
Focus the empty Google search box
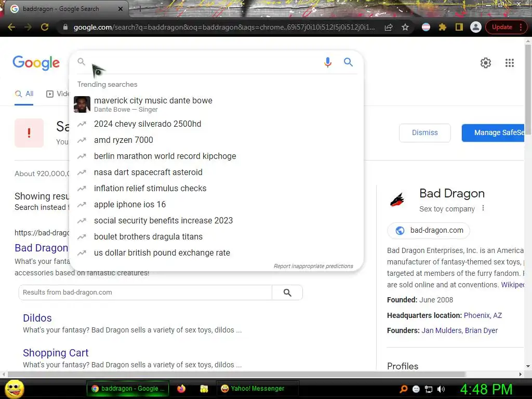coord(204,62)
